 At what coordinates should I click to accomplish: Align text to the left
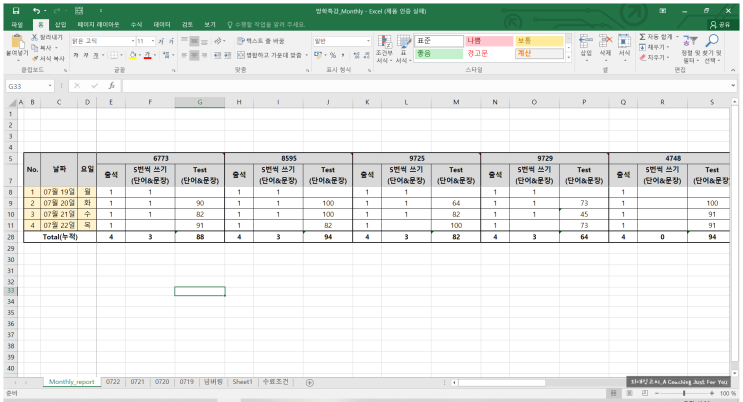tap(184, 55)
